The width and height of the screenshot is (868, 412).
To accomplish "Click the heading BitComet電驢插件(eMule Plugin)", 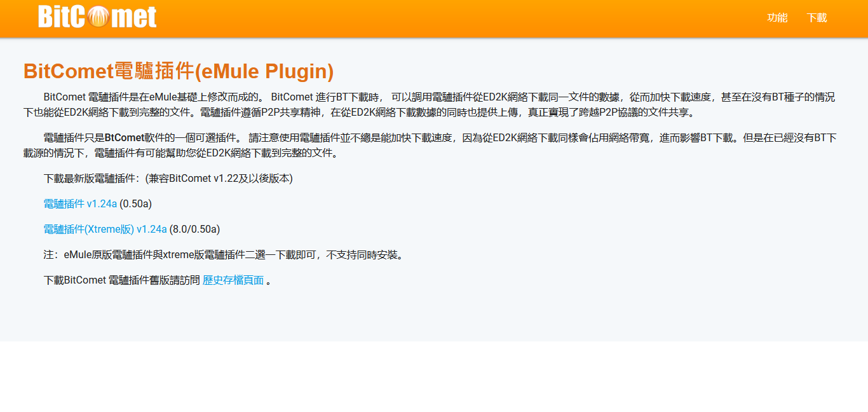I will [178, 72].
